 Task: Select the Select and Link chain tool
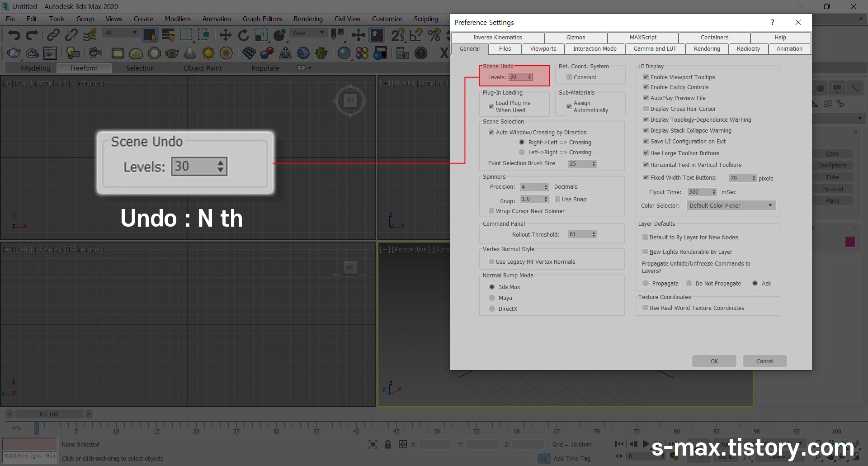pos(53,35)
